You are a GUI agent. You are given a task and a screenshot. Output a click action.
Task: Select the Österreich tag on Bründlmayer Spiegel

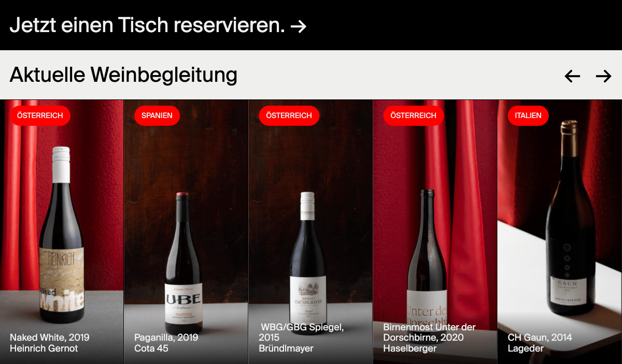coord(289,115)
